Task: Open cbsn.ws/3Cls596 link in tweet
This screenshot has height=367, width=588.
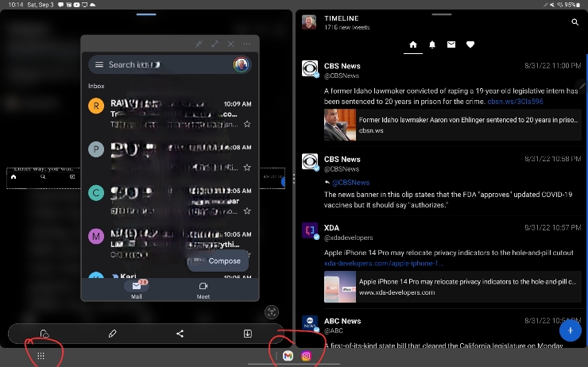Action: click(515, 101)
